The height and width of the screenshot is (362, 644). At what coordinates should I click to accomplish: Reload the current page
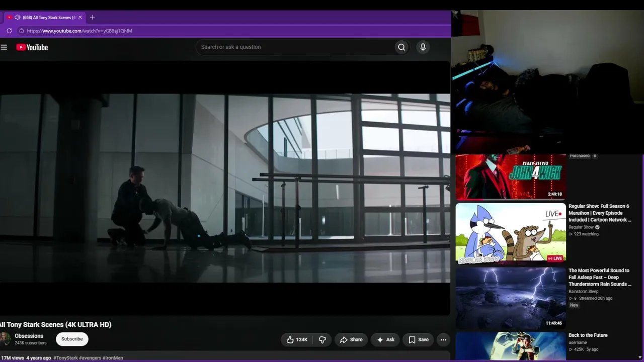click(9, 31)
